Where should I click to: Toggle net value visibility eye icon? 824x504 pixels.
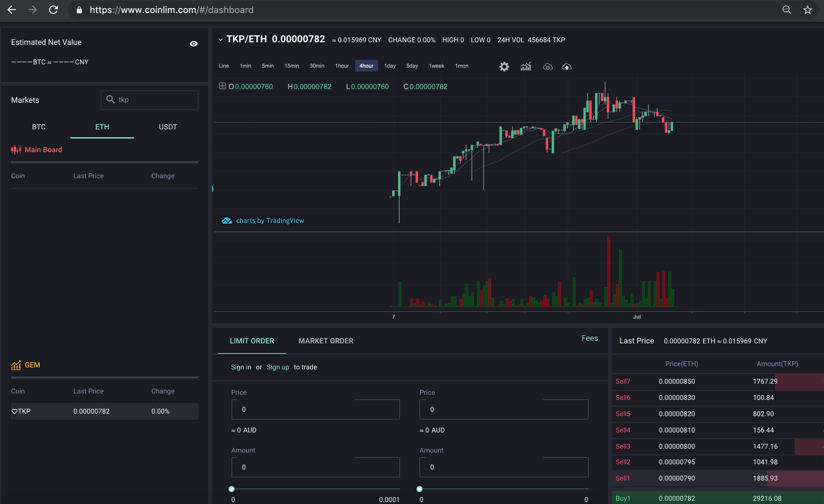click(193, 44)
